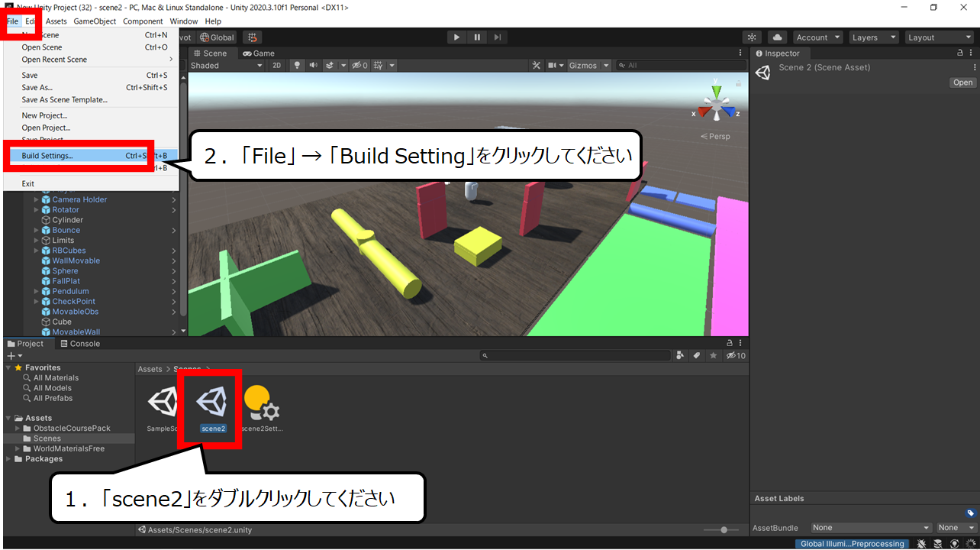
Task: Select the scene2Settings lighting asset
Action: 262,410
